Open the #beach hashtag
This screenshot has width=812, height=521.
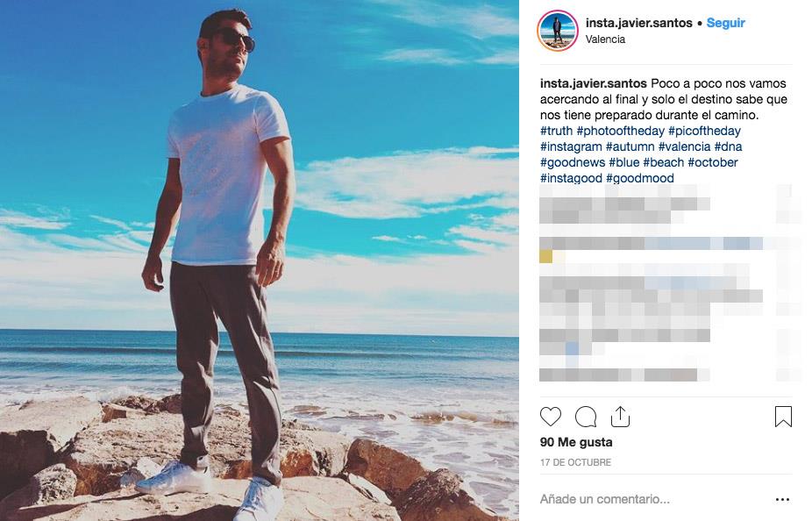664,162
